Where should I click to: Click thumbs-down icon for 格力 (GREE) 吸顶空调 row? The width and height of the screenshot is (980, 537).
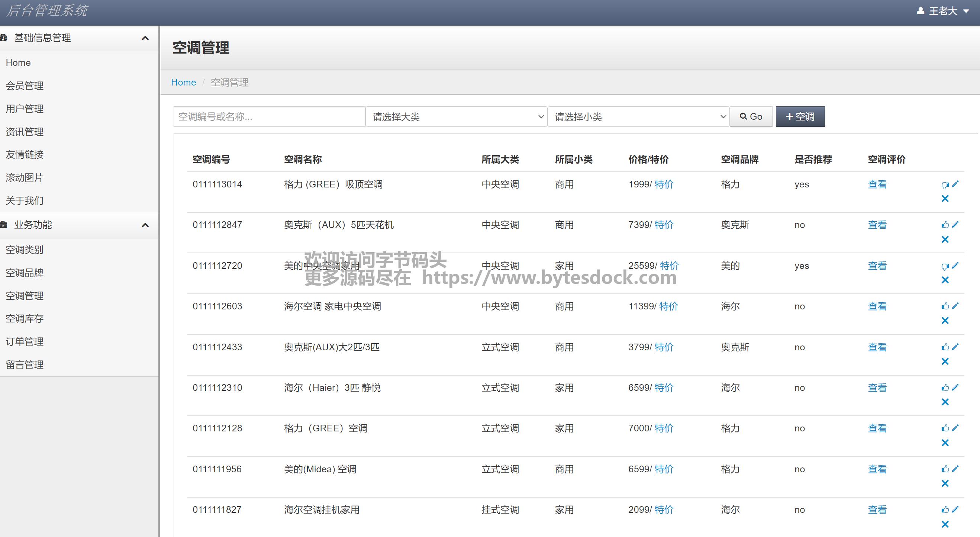click(x=945, y=185)
